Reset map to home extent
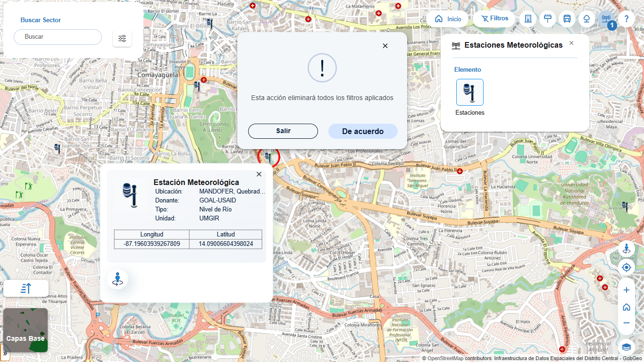Screen dimensions: 644x362 (627, 307)
